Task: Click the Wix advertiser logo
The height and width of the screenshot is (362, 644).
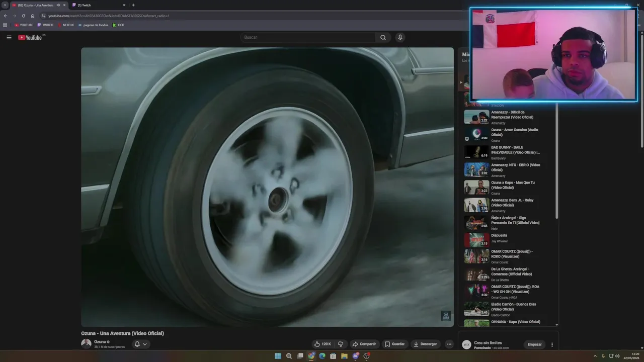Action: click(x=466, y=345)
